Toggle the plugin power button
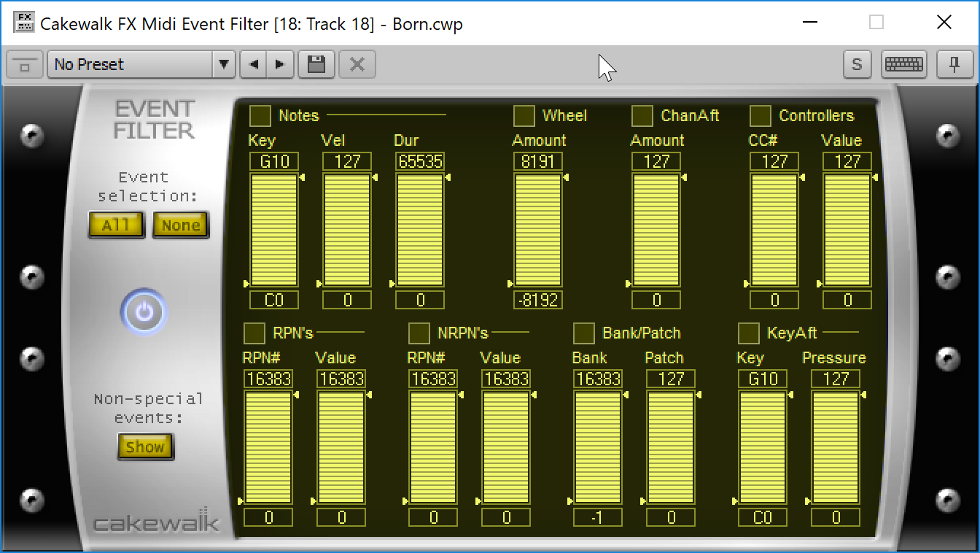The height and width of the screenshot is (553, 980). pyautogui.click(x=143, y=311)
